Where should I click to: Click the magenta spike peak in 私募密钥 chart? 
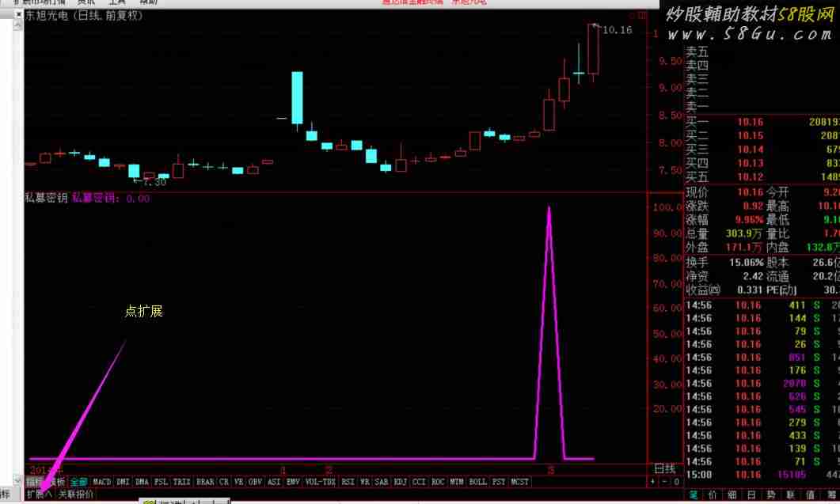click(x=549, y=210)
